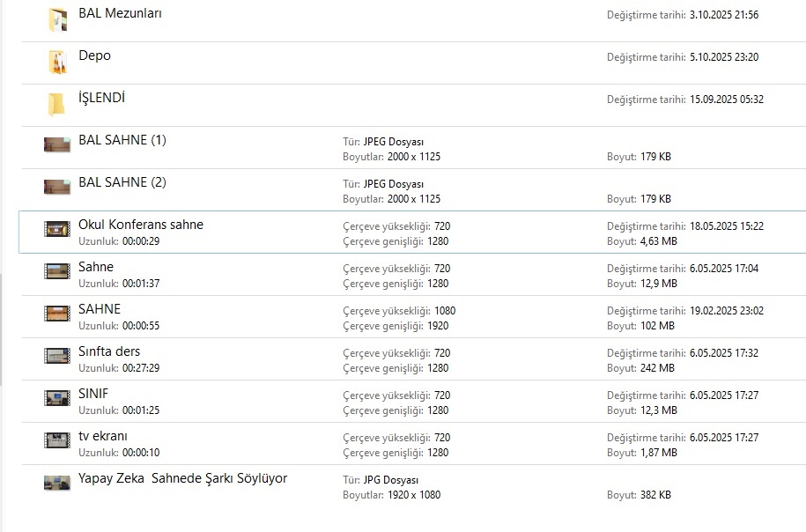
Task: Click the SAHNE 1080p video icon
Action: 57,314
